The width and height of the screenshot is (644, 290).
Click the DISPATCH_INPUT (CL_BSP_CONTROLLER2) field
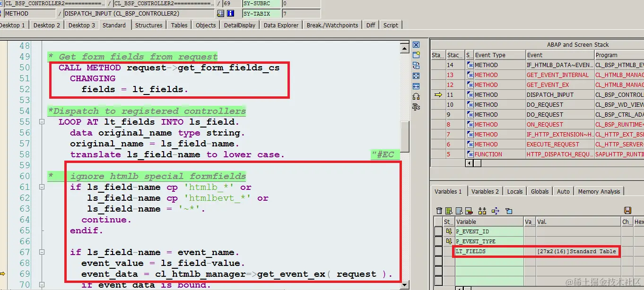point(139,14)
